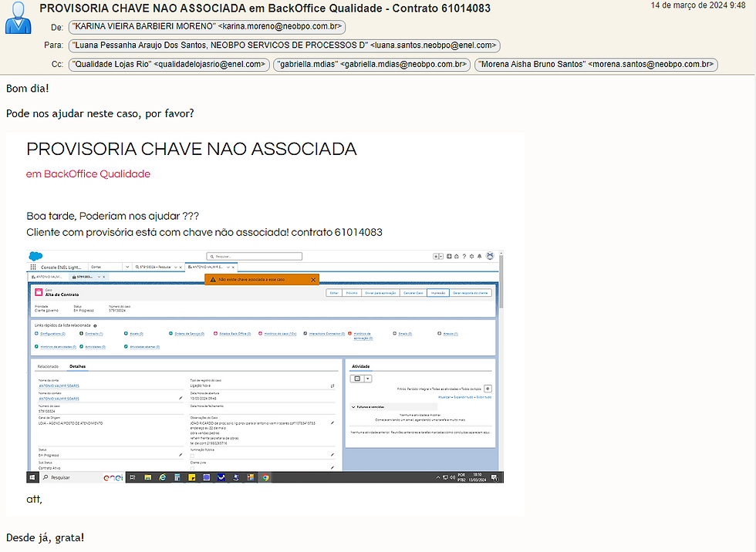Open Global Actions plus icon
The image size is (756, 552).
(x=449, y=256)
